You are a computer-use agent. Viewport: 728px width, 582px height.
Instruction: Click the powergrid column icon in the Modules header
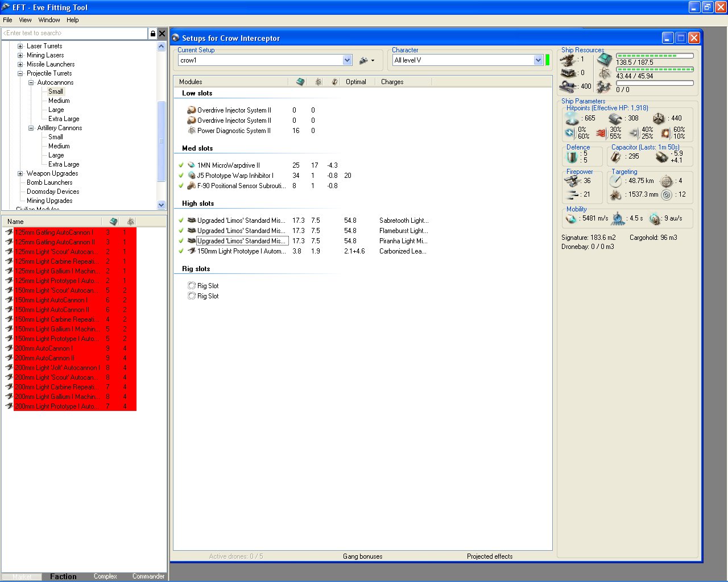pyautogui.click(x=318, y=82)
